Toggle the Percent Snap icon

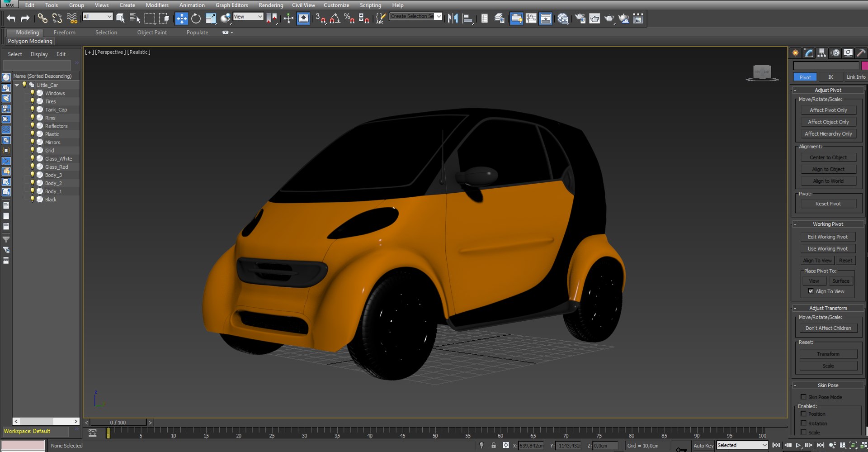point(349,18)
